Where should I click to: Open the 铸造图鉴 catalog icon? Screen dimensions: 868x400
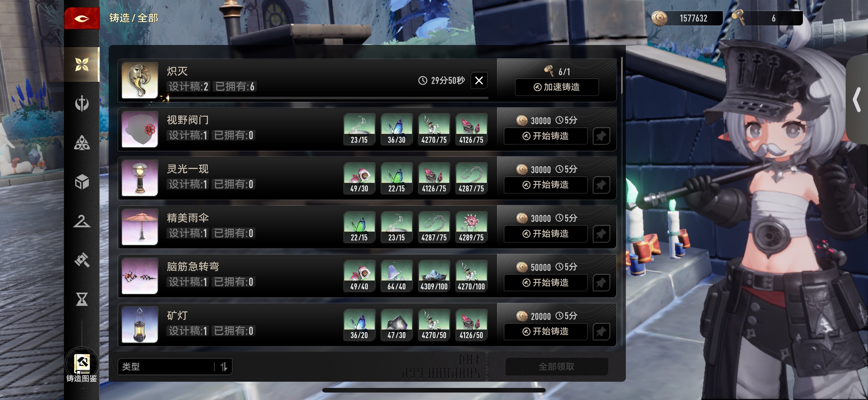[82, 368]
